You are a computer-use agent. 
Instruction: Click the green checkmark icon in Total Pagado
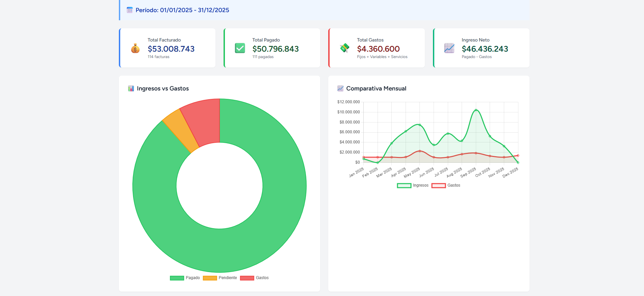coord(240,48)
